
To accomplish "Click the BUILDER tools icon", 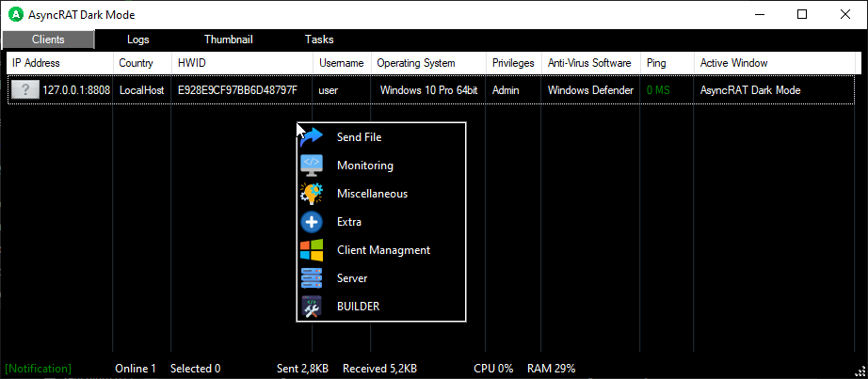I will click(x=312, y=307).
